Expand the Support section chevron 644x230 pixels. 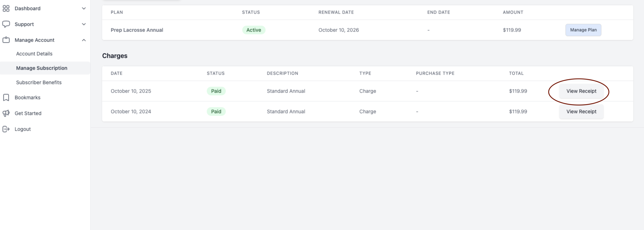(x=84, y=24)
